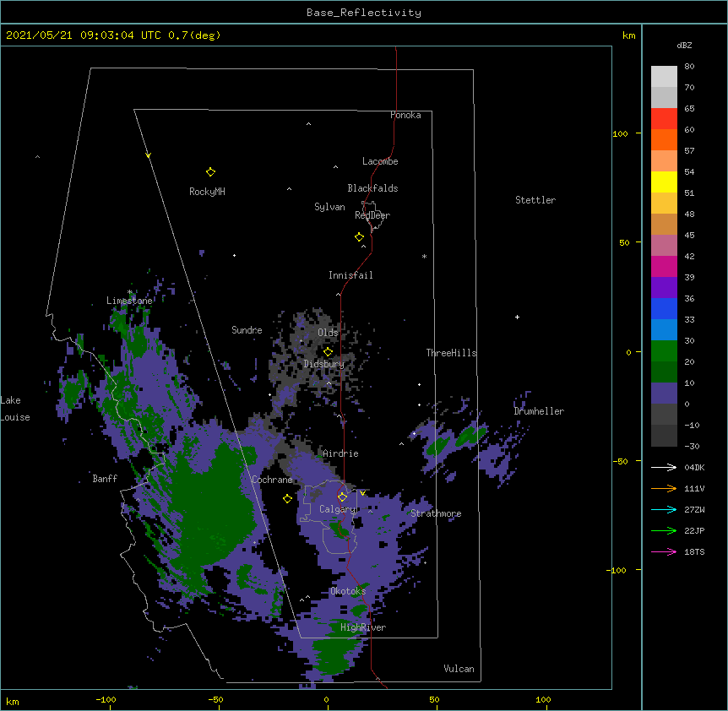The width and height of the screenshot is (728, 711).
Task: Click the white plus marker east of ThreeHills
Action: [x=517, y=317]
